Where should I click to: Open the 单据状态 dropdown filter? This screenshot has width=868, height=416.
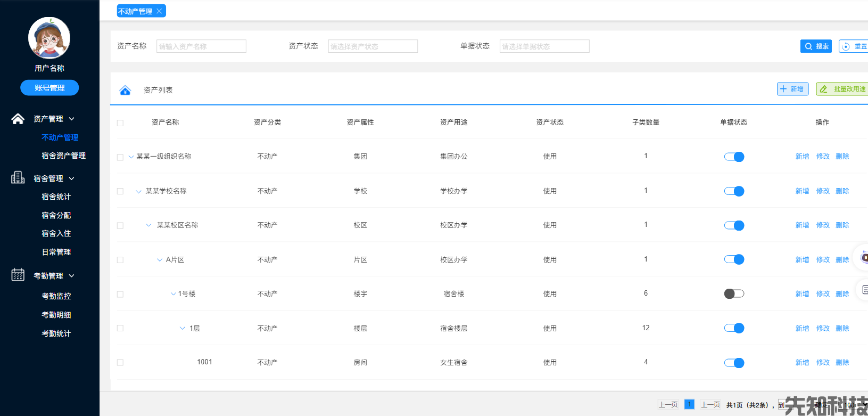click(544, 46)
